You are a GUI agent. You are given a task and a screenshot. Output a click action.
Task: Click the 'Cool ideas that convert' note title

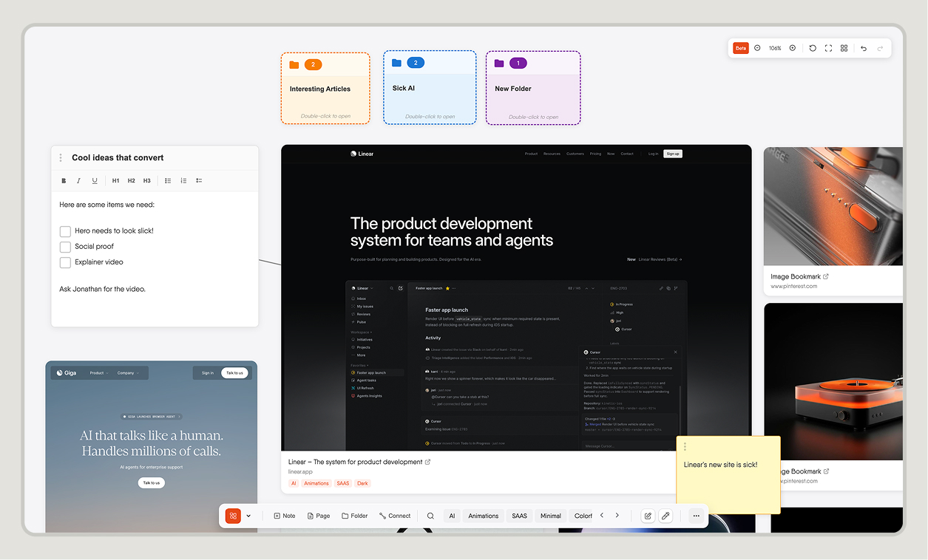pos(118,157)
